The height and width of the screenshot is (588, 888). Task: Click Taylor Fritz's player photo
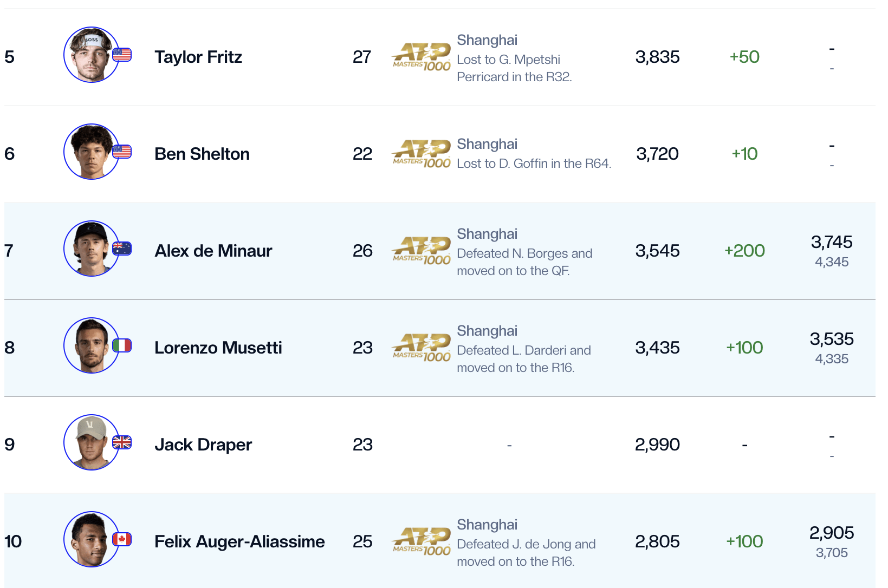pyautogui.click(x=91, y=55)
